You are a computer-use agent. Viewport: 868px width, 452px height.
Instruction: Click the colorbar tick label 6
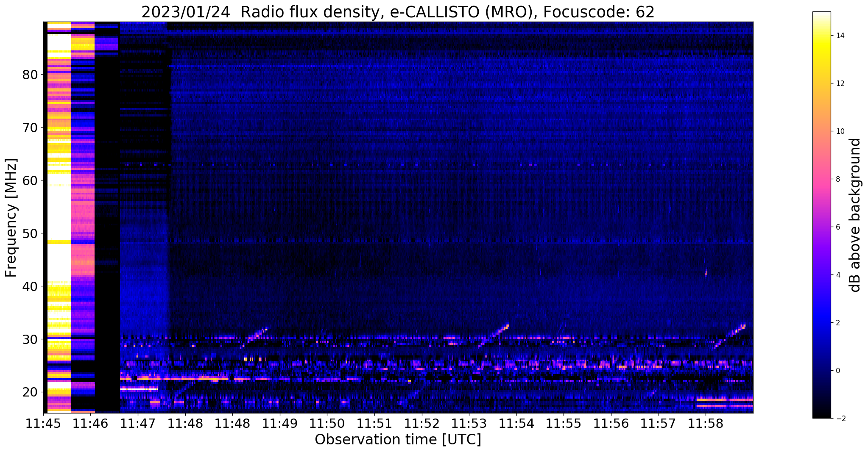[838, 227]
